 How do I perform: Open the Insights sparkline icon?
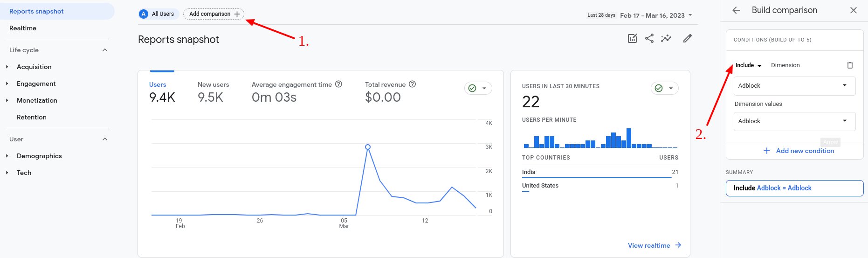(x=666, y=39)
